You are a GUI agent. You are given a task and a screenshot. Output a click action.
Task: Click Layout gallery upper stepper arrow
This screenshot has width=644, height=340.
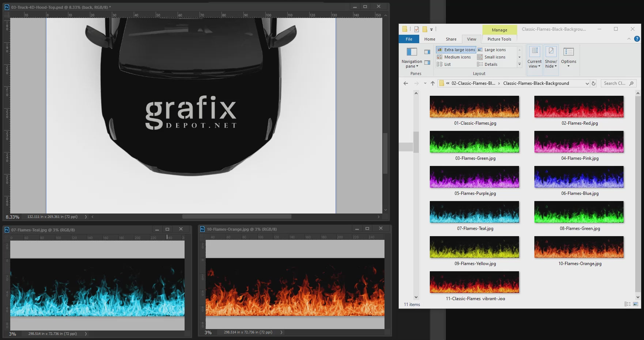519,50
